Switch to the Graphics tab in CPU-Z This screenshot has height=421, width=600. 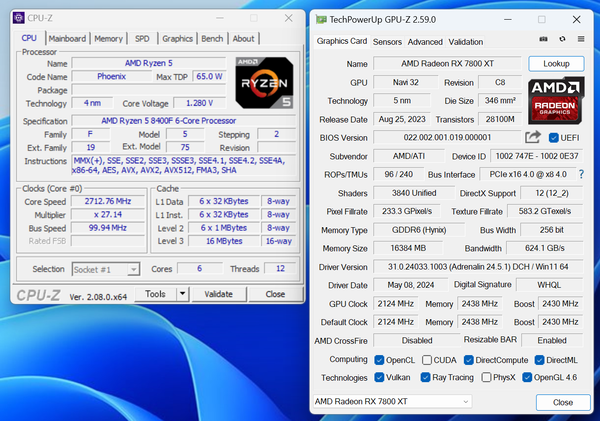[x=178, y=39]
